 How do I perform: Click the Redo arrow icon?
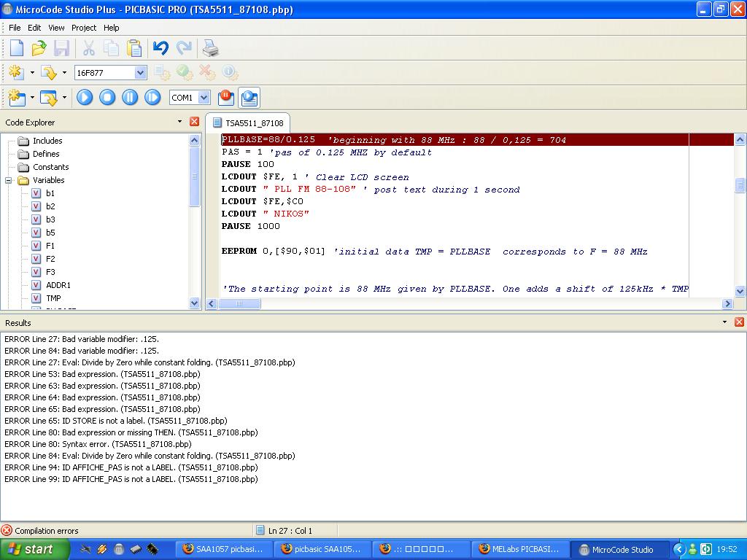click(184, 48)
